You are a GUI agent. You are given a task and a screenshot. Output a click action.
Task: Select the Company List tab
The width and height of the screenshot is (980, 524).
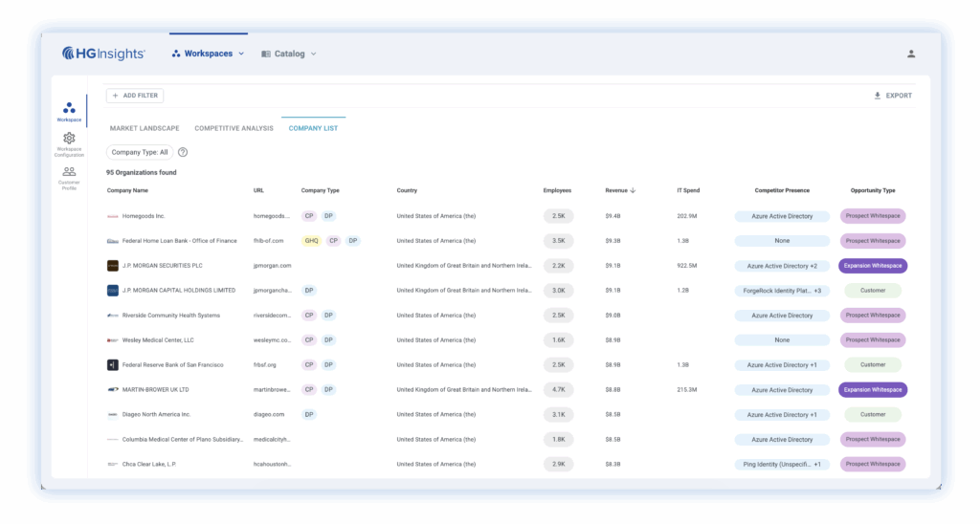(x=313, y=128)
